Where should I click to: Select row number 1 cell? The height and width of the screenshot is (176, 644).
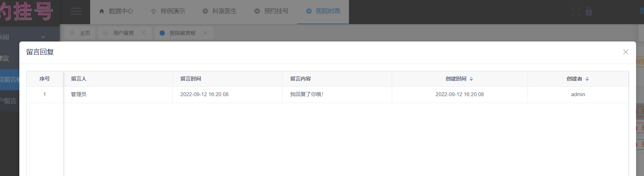pyautogui.click(x=45, y=94)
